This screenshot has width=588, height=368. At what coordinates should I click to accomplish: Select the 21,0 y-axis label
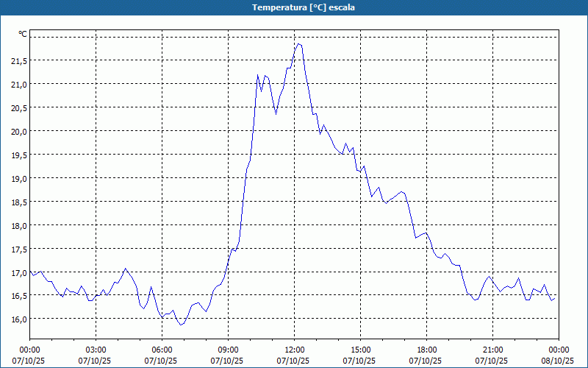(x=18, y=84)
